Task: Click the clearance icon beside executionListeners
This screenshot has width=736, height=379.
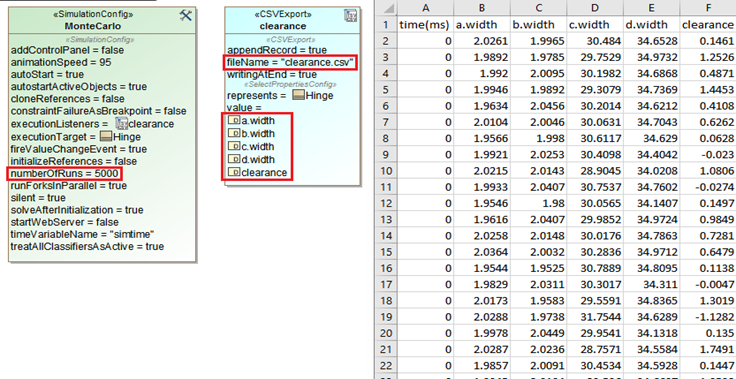Action: click(121, 124)
